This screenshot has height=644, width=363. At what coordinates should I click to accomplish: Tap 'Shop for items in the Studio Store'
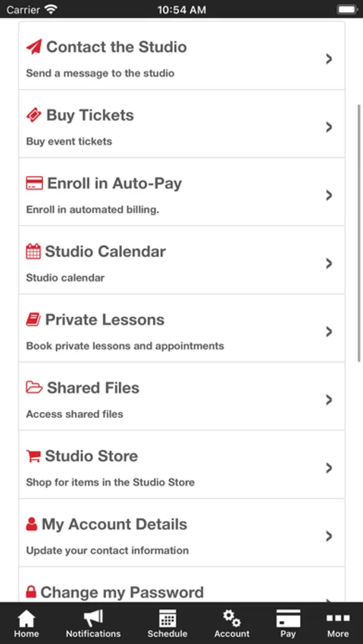(110, 482)
